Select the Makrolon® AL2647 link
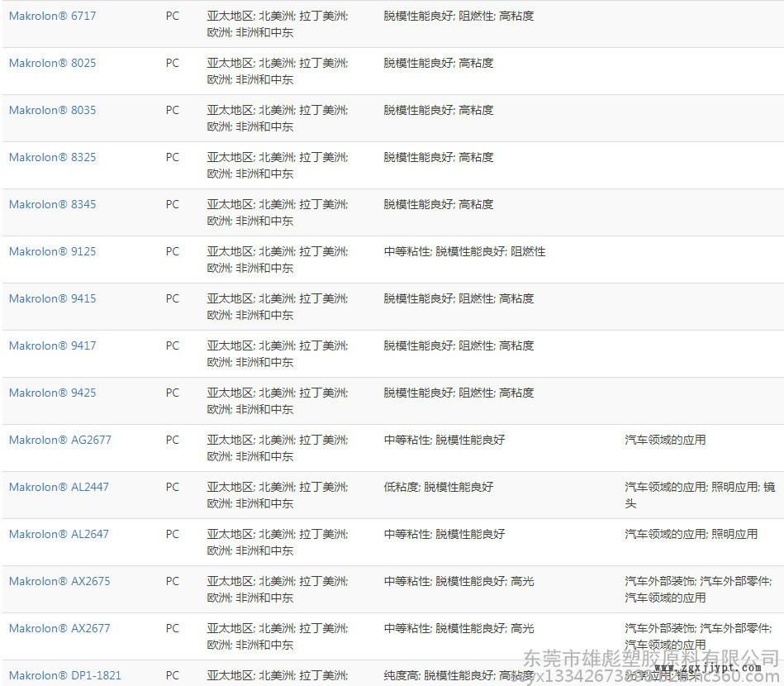 click(x=59, y=534)
